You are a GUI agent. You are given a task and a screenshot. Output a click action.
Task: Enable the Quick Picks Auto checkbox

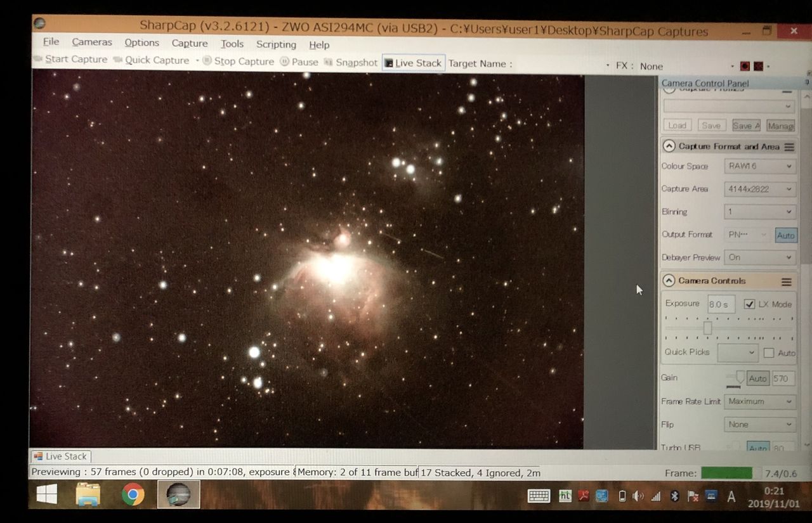tap(769, 353)
